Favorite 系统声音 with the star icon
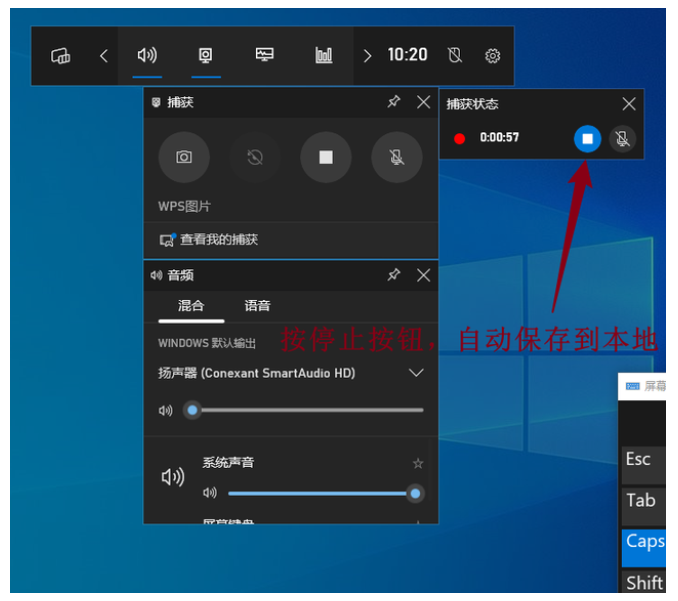Image resolution: width=678 pixels, height=601 pixels. tap(418, 463)
